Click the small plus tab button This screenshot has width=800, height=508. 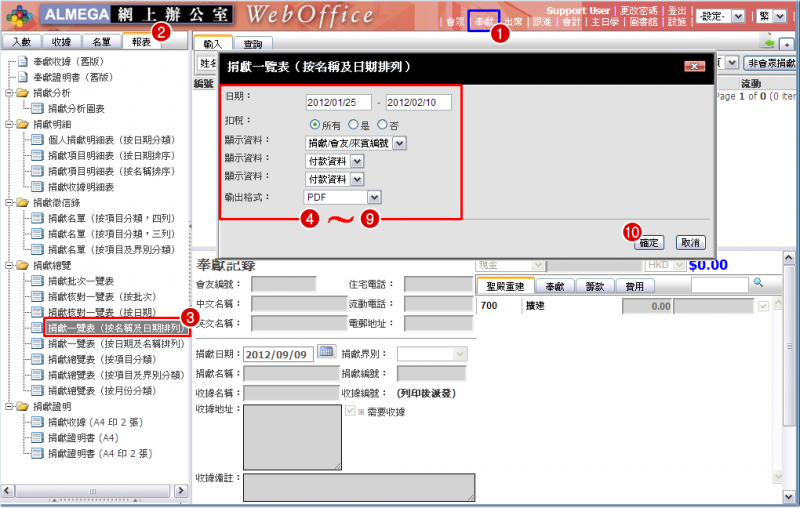(x=788, y=44)
